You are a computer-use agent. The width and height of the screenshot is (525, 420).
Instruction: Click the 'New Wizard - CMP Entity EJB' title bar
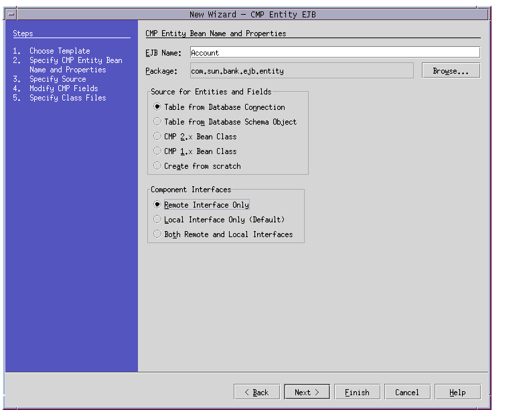[252, 15]
